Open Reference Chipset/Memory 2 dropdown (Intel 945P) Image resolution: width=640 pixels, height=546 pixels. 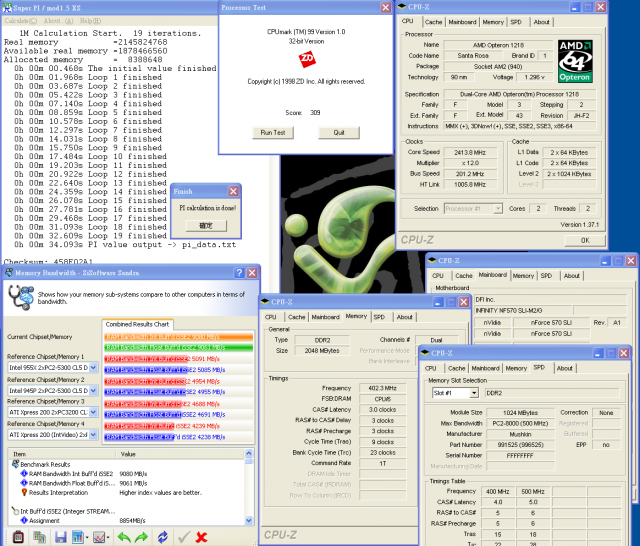pyautogui.click(x=93, y=391)
